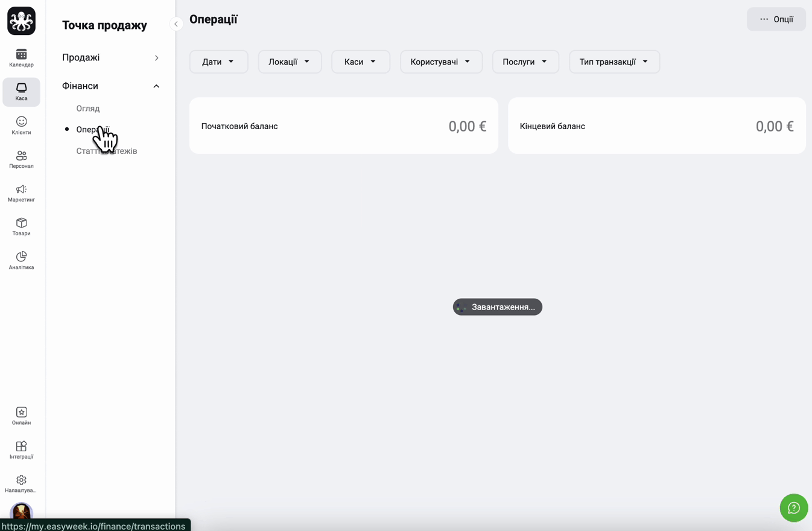This screenshot has height=531, width=812.
Task: Open the green help chat button
Action: (x=794, y=508)
